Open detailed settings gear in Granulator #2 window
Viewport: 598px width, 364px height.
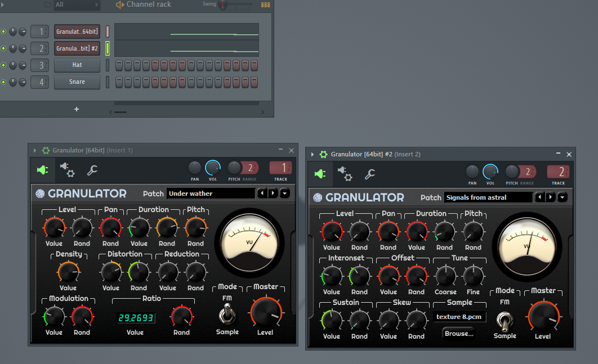click(x=345, y=174)
